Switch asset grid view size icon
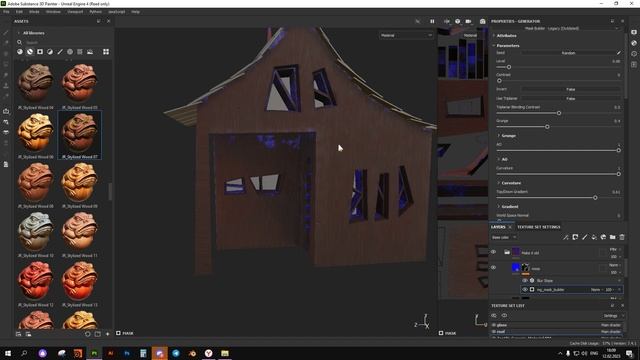The height and width of the screenshot is (360, 640). (106, 52)
